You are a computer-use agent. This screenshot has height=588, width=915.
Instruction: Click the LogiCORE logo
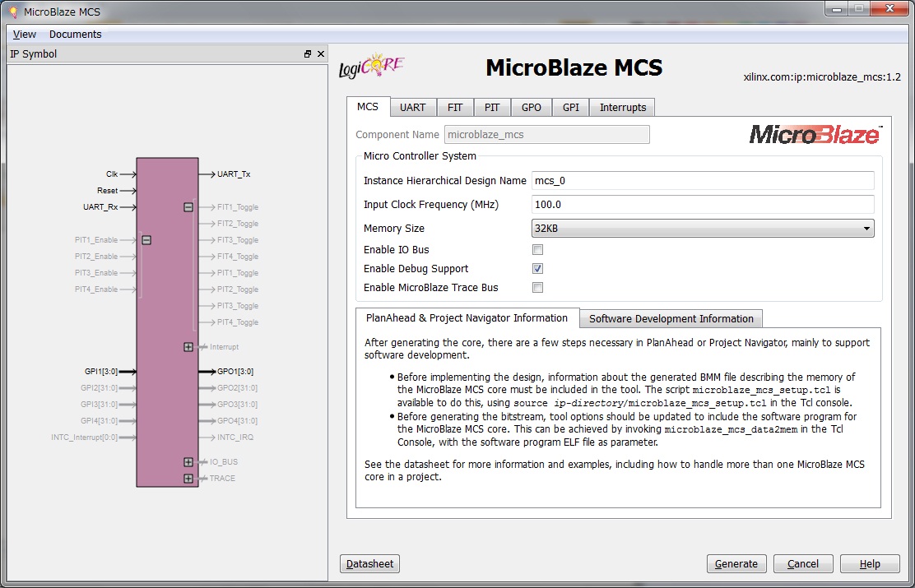372,67
